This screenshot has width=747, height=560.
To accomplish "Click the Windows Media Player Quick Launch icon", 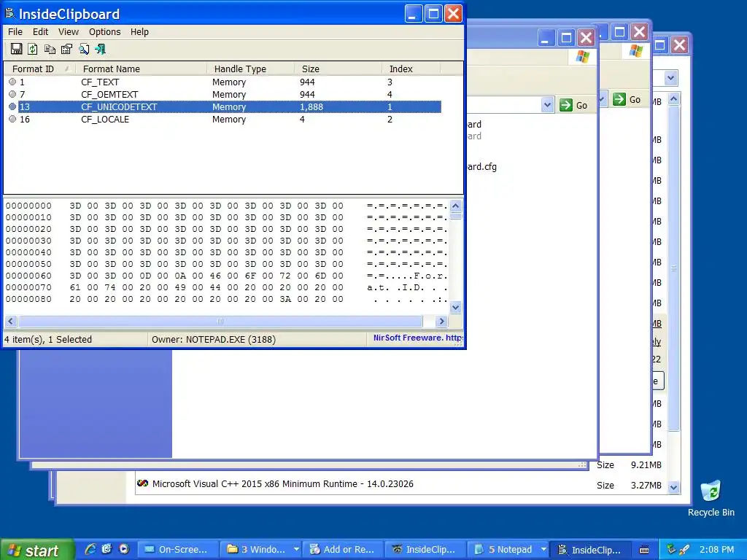I will tap(124, 549).
